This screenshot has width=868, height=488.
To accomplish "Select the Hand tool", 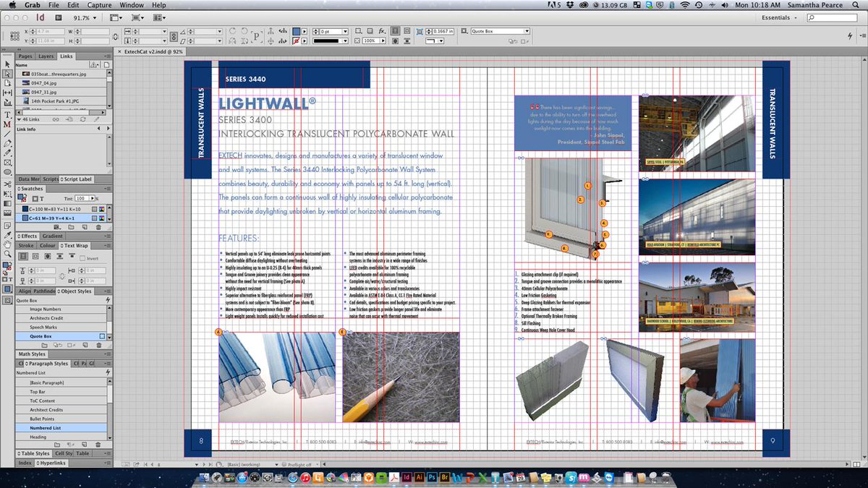I will pos(7,245).
